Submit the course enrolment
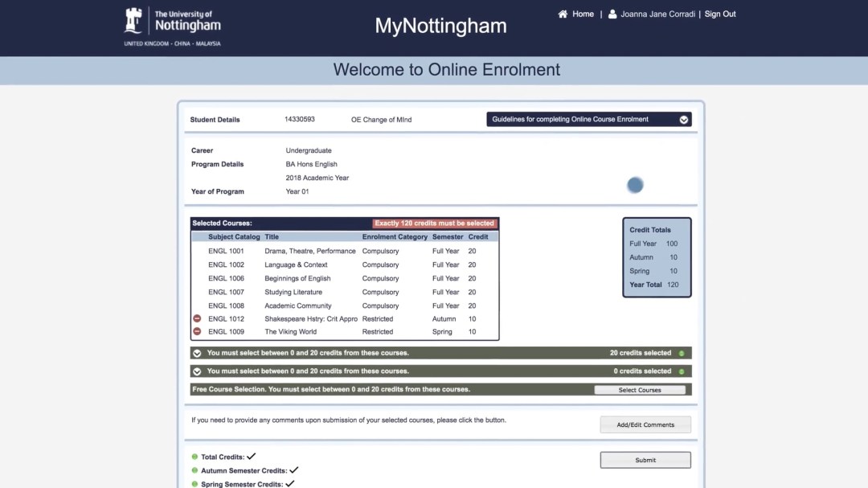Viewport: 868px width, 488px height. [x=645, y=461]
